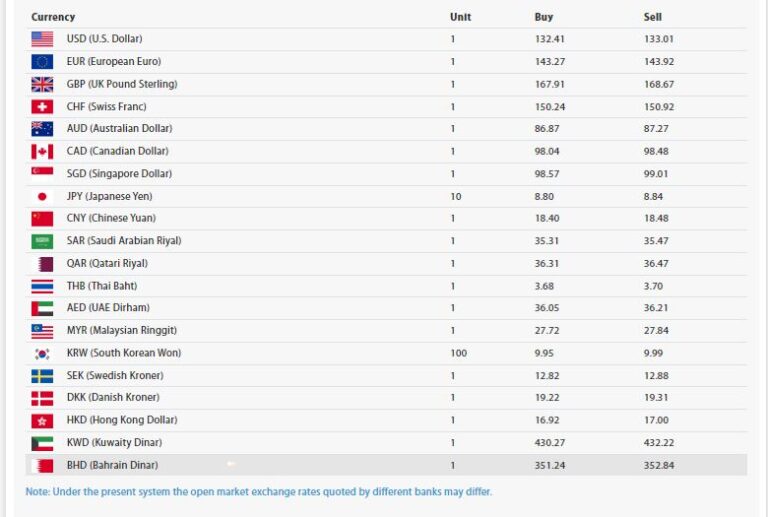Click the open market exchange rates note
Image resolution: width=768 pixels, height=517 pixels.
pos(259,492)
